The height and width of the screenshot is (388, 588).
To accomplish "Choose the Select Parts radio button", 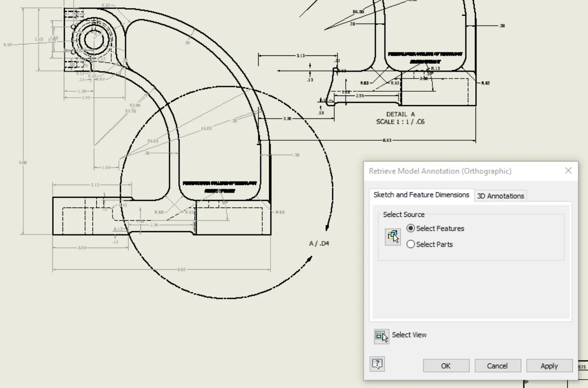I will coord(410,244).
